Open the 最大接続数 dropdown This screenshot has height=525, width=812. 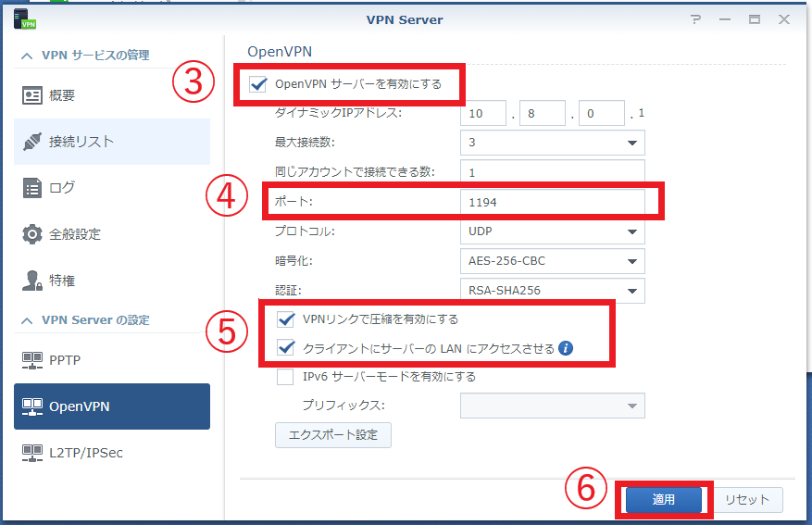click(553, 143)
